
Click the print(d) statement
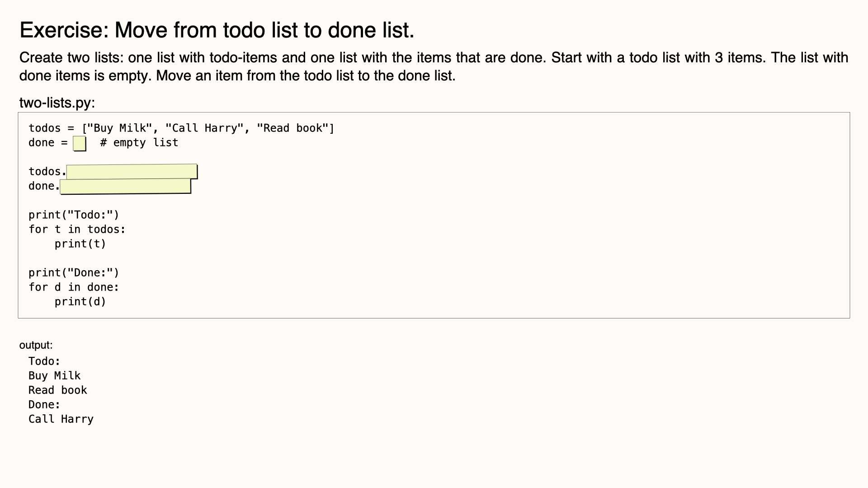point(80,302)
